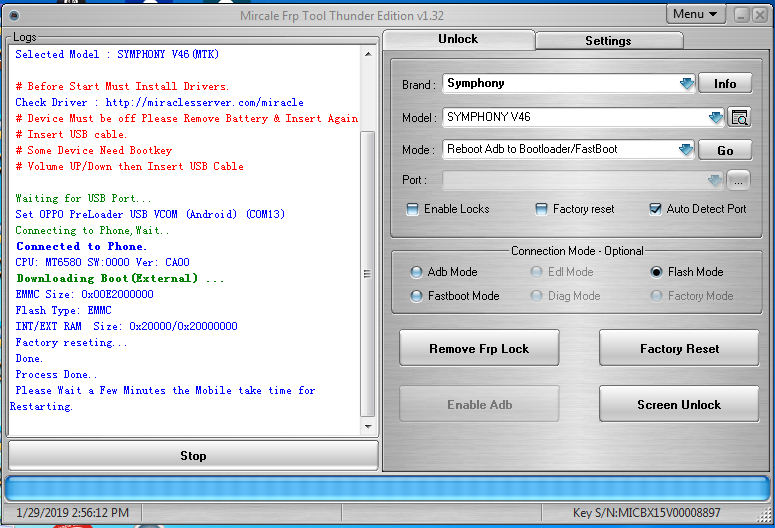
Task: Click the browse button next to Port
Action: [738, 180]
